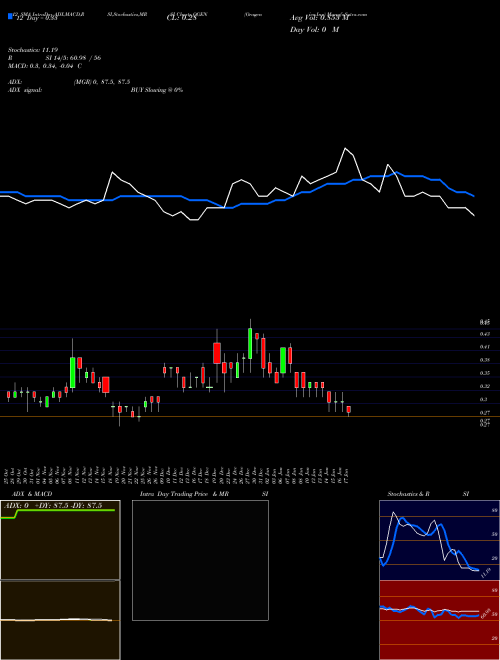Click the tallest green candlestick near the peak
Screen dimensions: 500x660
click(x=250, y=343)
